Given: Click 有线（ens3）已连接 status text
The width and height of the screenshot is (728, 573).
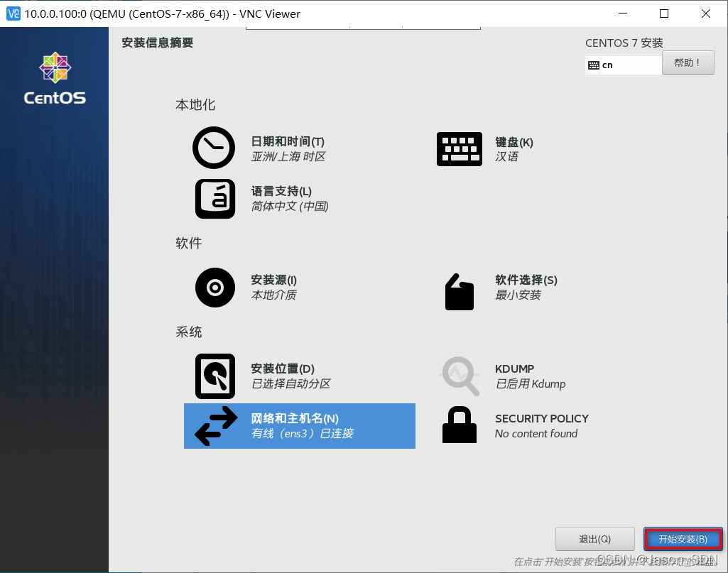Looking at the screenshot, I should [x=303, y=433].
